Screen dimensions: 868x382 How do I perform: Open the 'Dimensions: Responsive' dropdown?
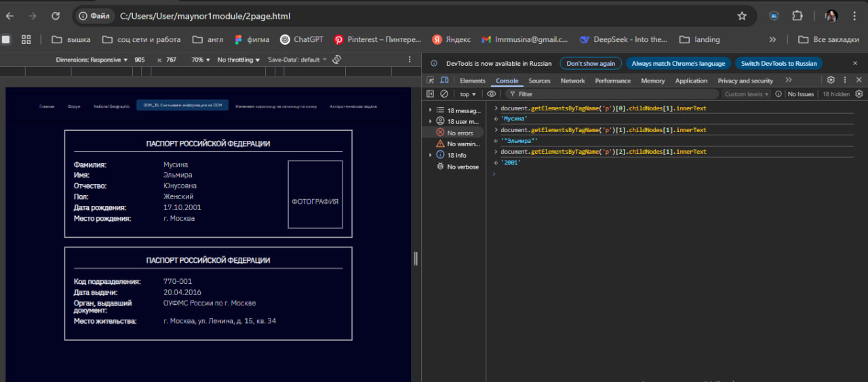pyautogui.click(x=92, y=60)
